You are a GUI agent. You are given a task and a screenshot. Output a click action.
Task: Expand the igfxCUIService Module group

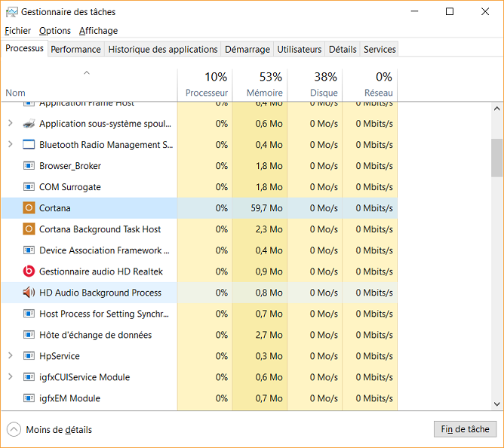11,377
